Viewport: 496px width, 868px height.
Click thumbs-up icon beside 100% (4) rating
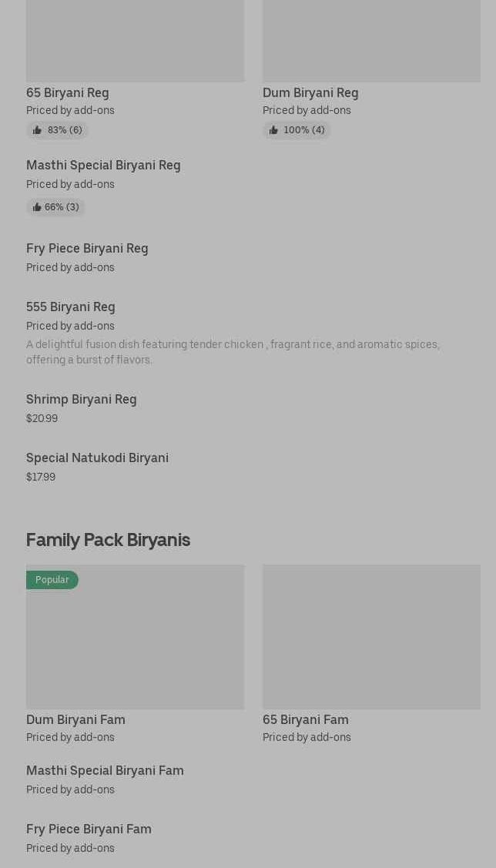pos(273,130)
